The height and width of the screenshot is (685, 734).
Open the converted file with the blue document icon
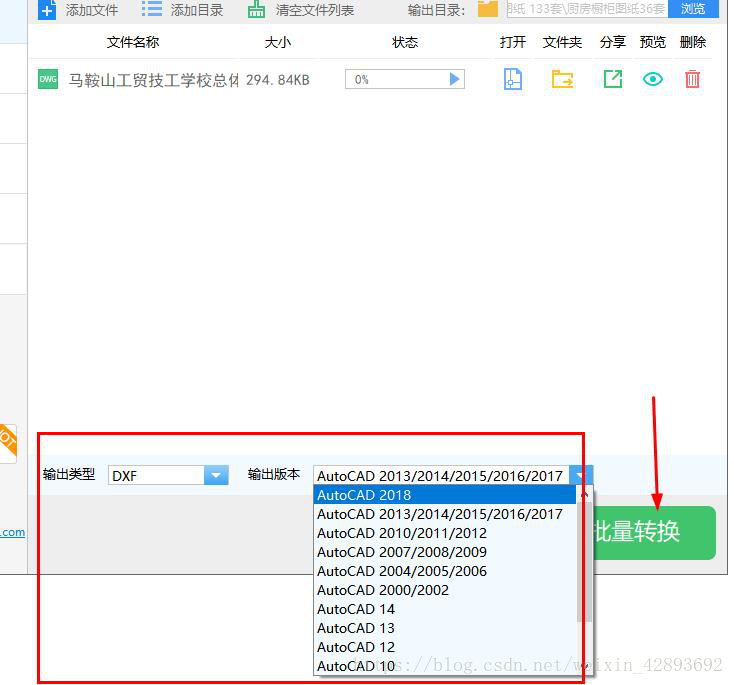tap(513, 79)
